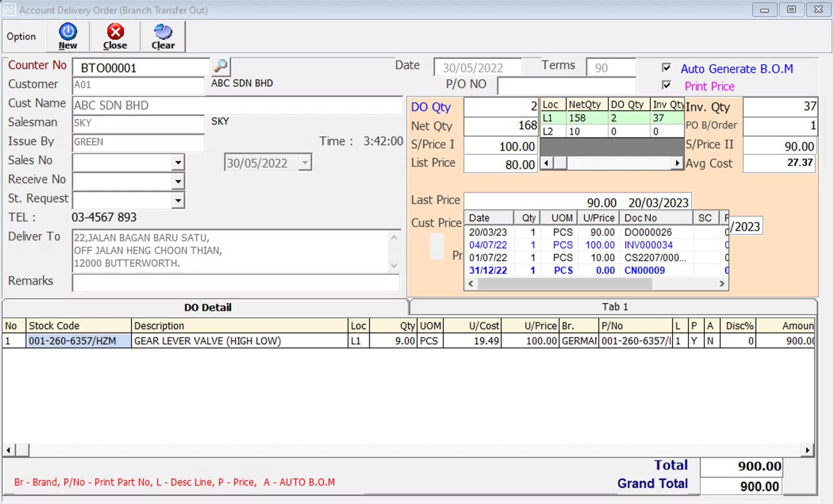This screenshot has height=504, width=833.
Task: Click Description column header in DO Detail
Action: tap(239, 326)
